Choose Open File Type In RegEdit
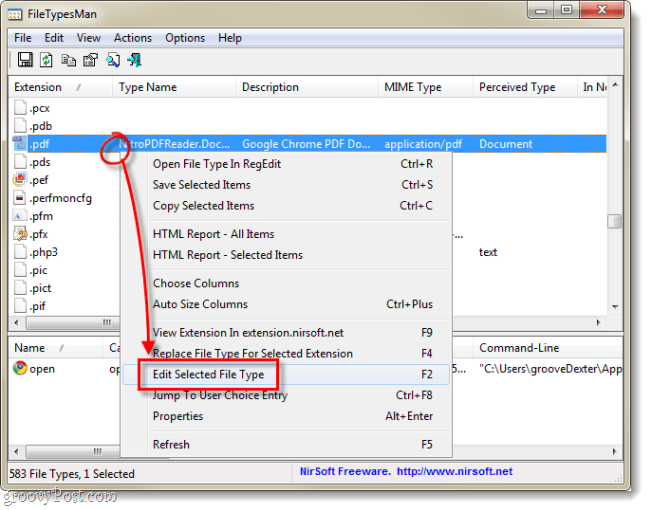The height and width of the screenshot is (510, 650). click(x=286, y=164)
